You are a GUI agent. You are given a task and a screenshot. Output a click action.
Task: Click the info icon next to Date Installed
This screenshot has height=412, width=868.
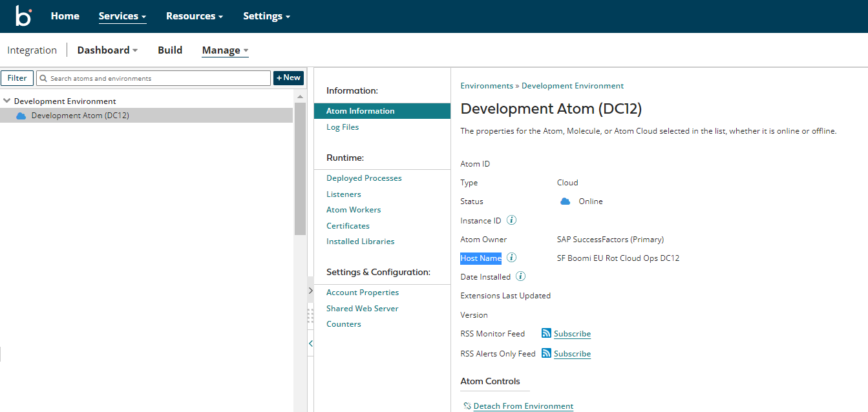coord(520,276)
